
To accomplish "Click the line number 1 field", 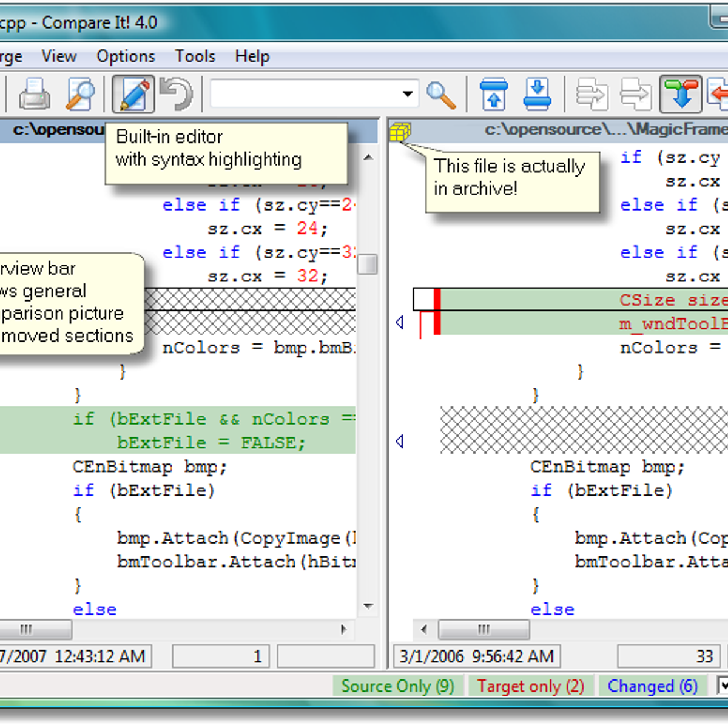I will [x=221, y=656].
